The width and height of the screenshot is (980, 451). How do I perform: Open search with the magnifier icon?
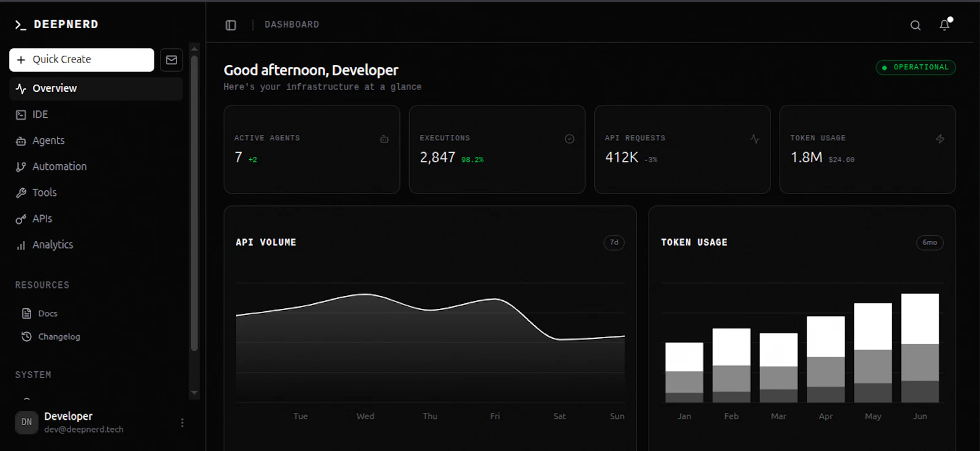click(915, 25)
